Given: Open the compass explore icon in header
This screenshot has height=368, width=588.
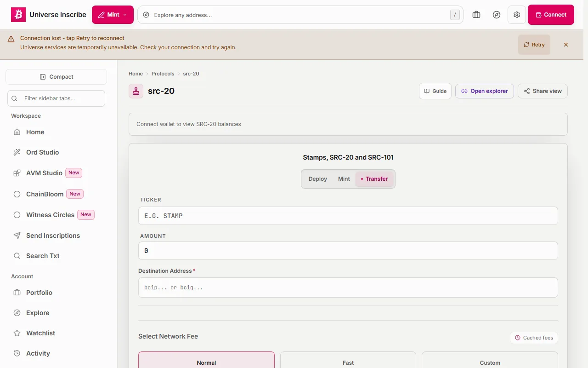Looking at the screenshot, I should (497, 15).
